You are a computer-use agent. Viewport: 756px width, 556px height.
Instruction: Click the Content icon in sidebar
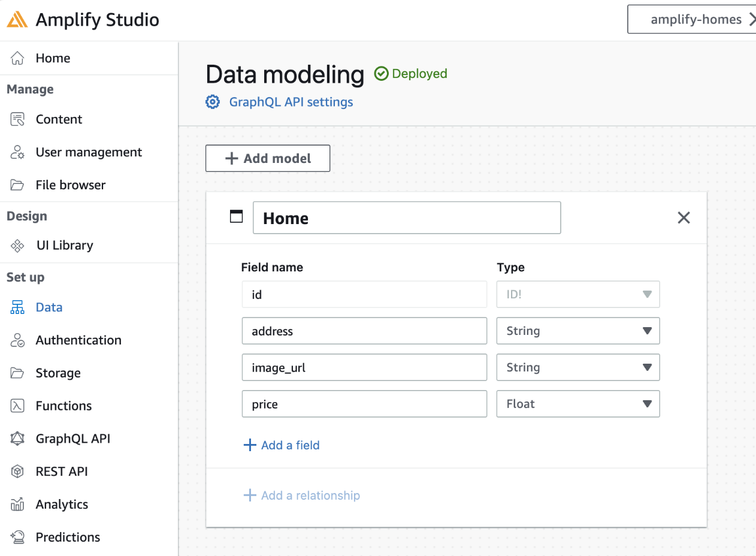click(x=17, y=119)
